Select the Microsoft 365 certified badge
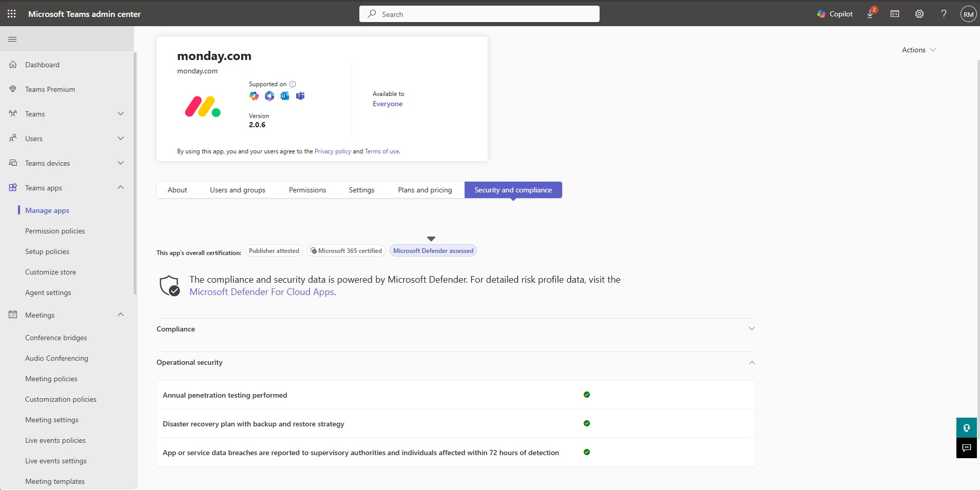This screenshot has width=980, height=490. coord(347,251)
